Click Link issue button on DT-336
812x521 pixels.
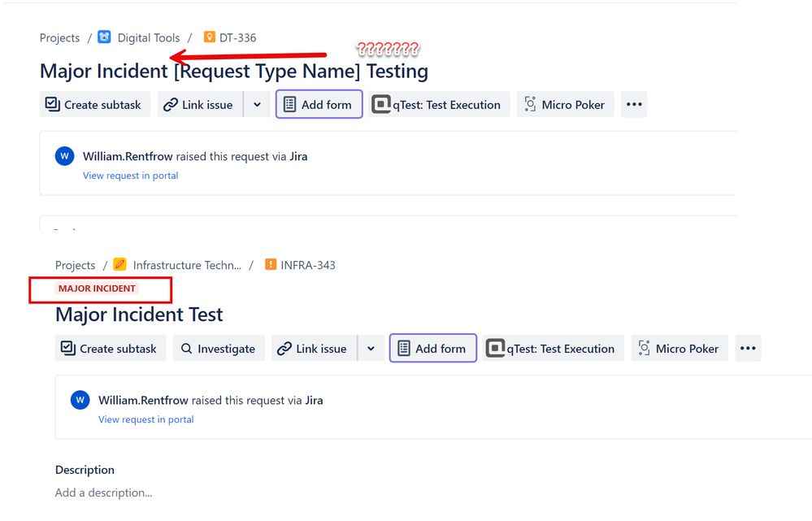(x=201, y=105)
